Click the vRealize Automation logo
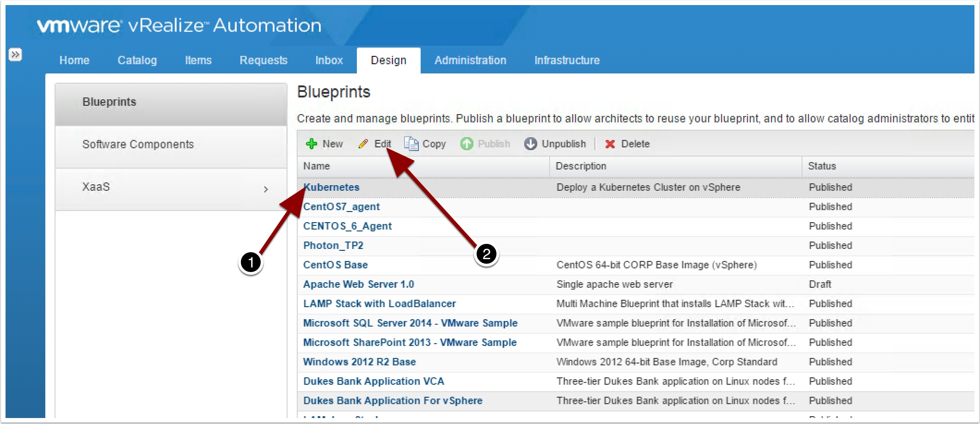This screenshot has width=980, height=424. tap(179, 25)
